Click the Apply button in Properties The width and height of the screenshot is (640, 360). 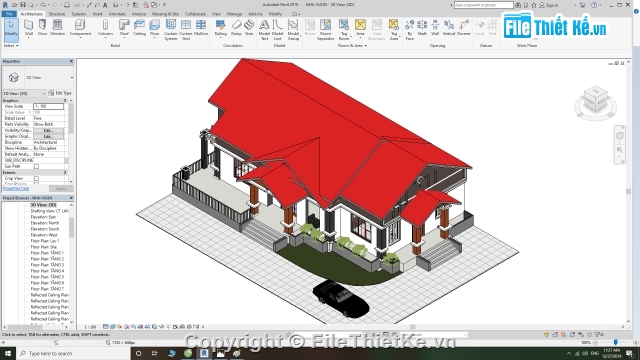coord(61,189)
